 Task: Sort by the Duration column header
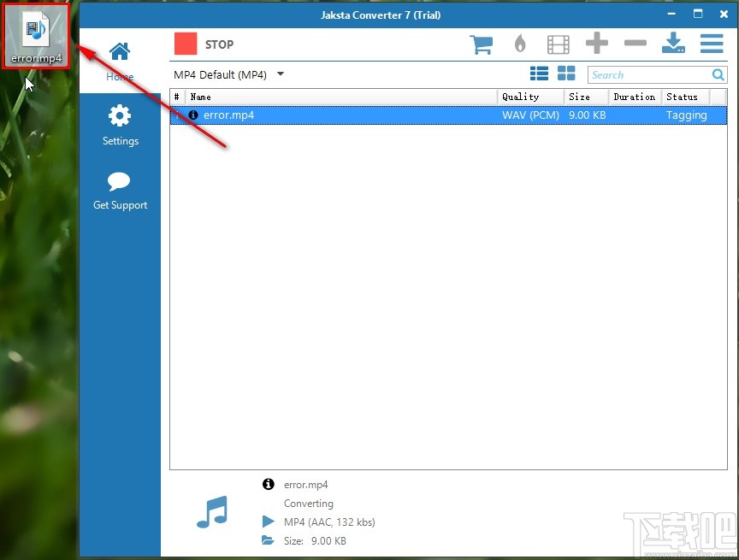635,97
